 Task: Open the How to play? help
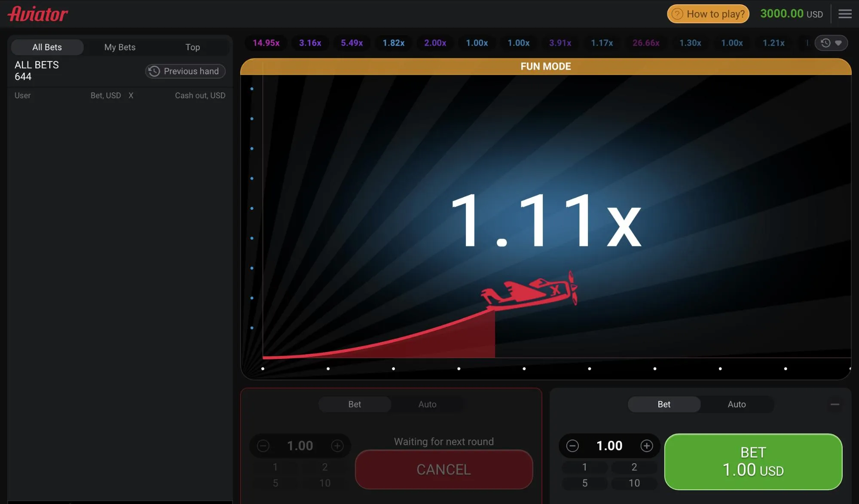(708, 14)
